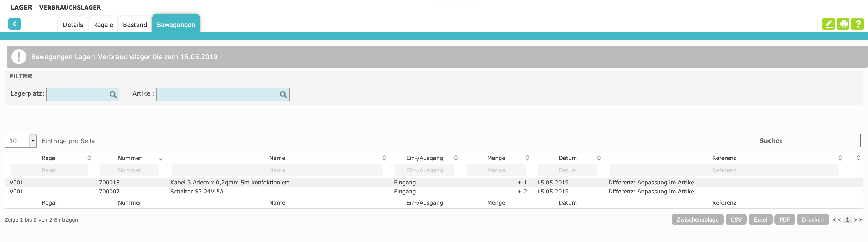Click the Name column filter field
Image resolution: width=868 pixels, height=242 pixels.
click(x=277, y=170)
